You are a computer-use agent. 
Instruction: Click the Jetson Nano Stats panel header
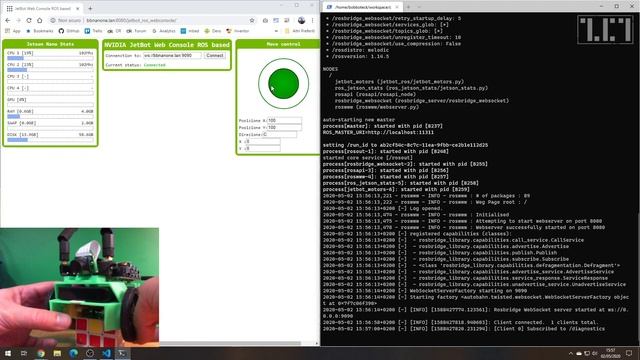[x=50, y=44]
